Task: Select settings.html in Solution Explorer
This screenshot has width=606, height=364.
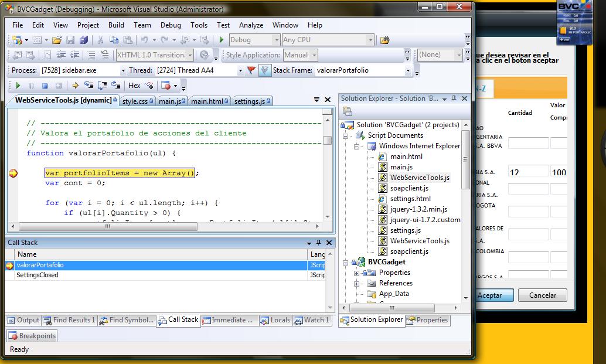Action: [410, 199]
